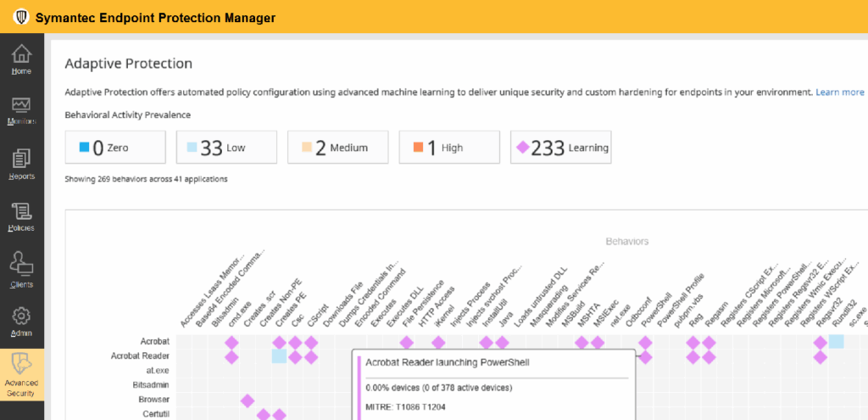
Task: Filter behaviors by Learning status
Action: pos(561,148)
